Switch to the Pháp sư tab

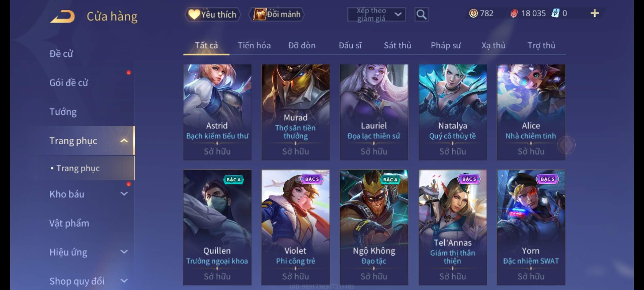(x=446, y=45)
